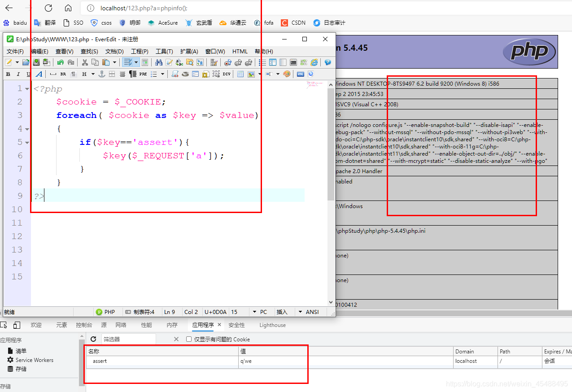Image resolution: width=572 pixels, height=392 pixels.
Task: Select 清单 manifest in application sidebar
Action: [17, 351]
